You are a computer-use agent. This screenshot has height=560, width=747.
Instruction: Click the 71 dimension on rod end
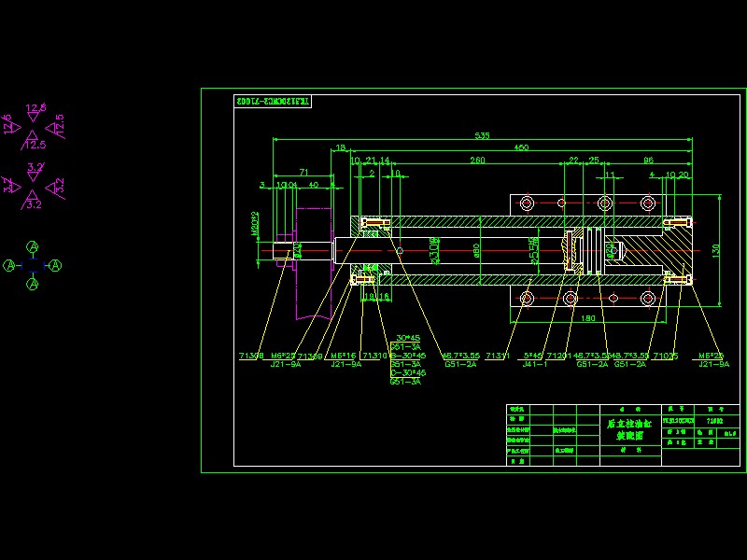303,173
